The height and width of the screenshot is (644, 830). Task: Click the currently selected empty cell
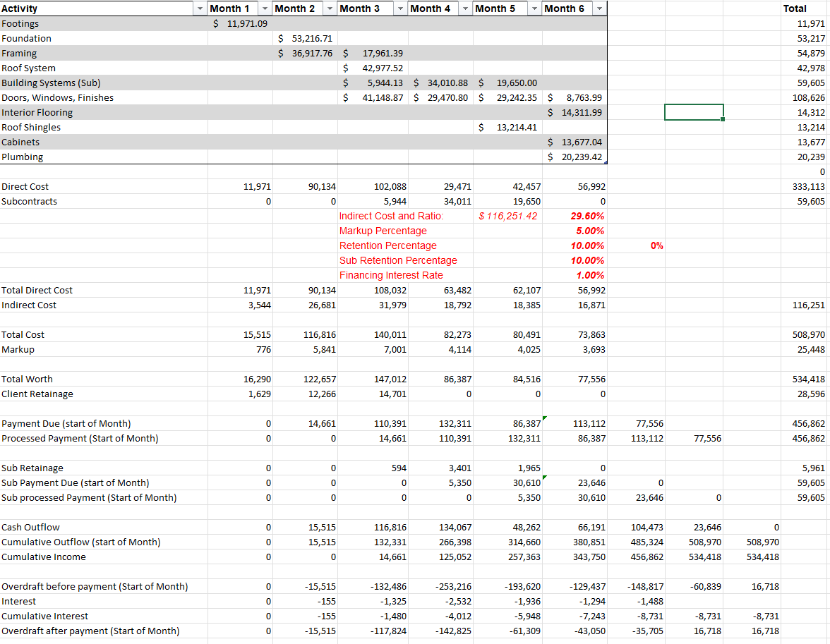click(x=694, y=112)
